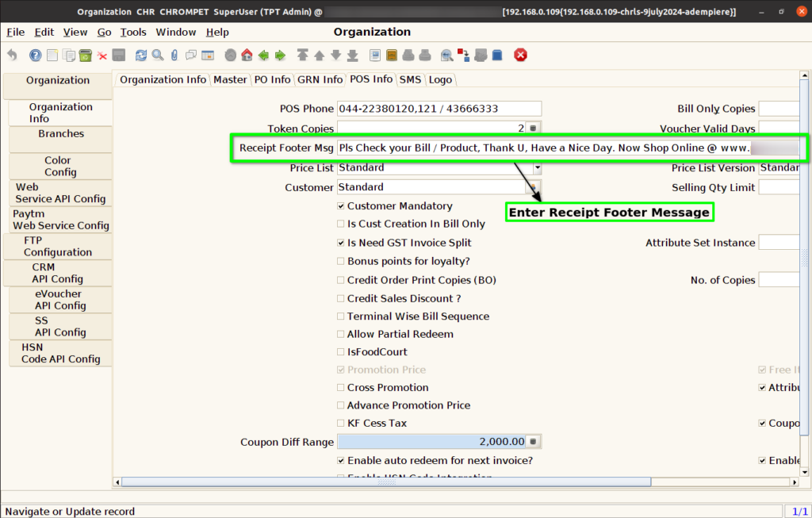Create a new record via toolbar

click(x=52, y=55)
